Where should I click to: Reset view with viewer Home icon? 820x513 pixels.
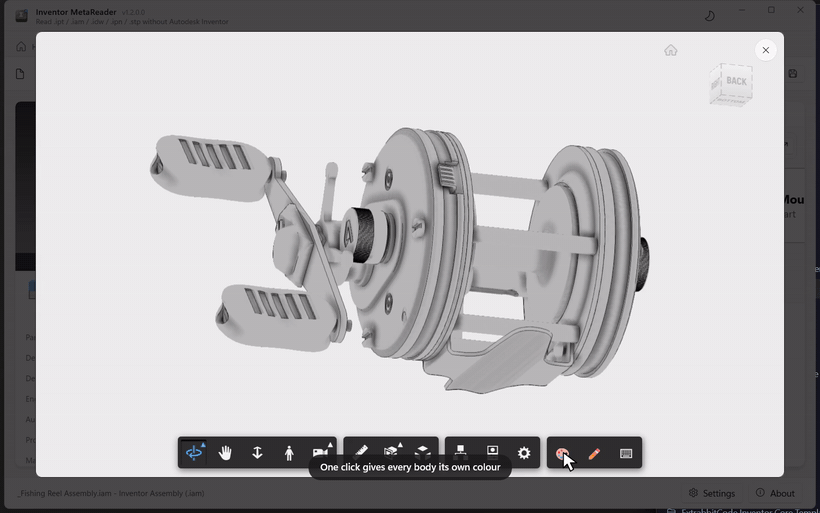coord(671,50)
